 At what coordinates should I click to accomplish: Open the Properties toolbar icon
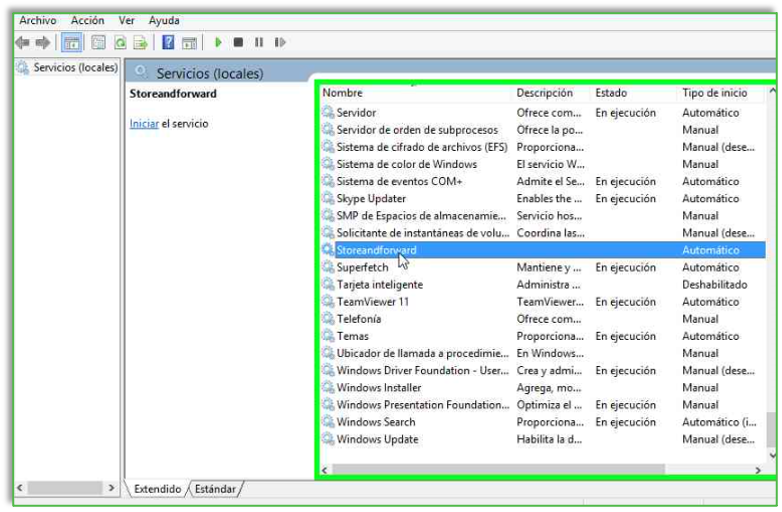coord(98,43)
